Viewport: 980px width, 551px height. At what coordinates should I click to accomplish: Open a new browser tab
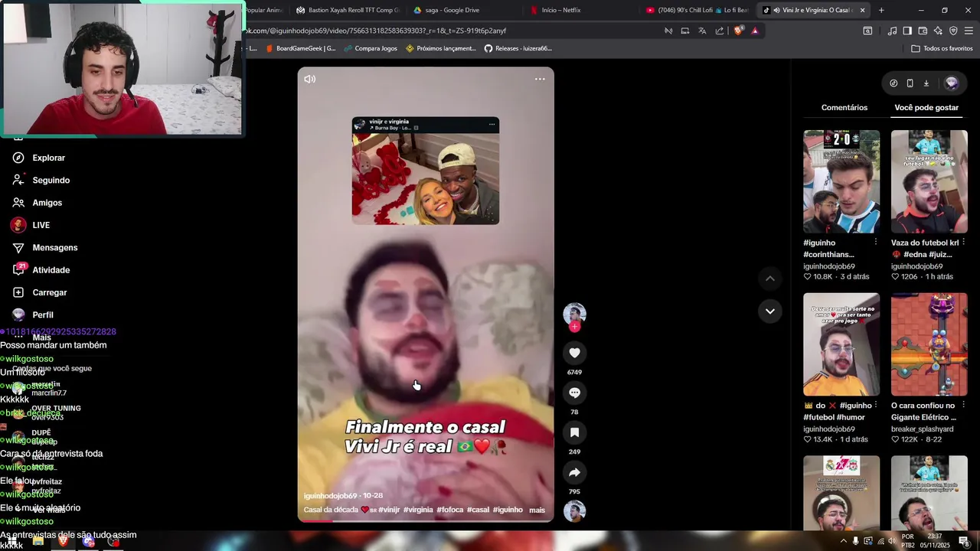pyautogui.click(x=881, y=10)
